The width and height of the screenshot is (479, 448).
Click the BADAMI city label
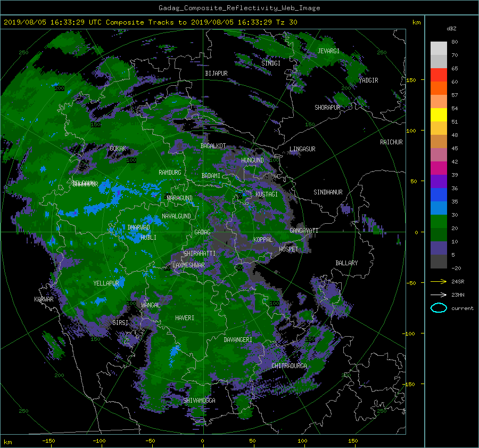click(211, 176)
